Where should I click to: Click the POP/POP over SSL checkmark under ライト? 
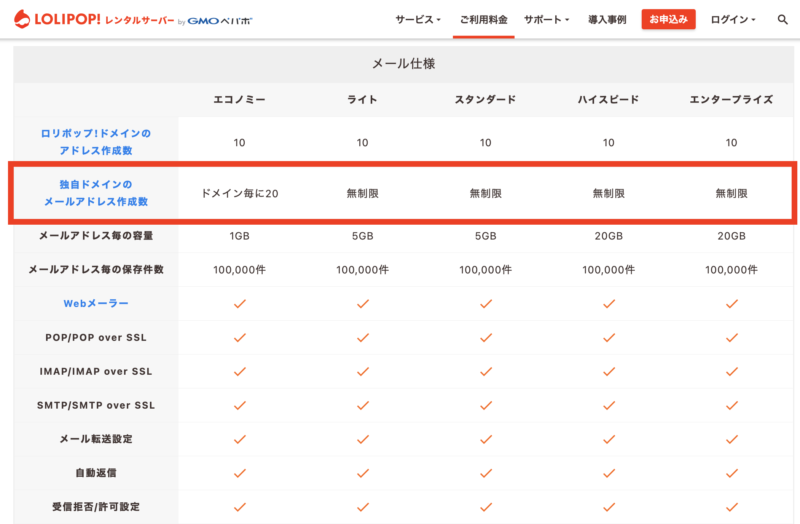coord(363,338)
